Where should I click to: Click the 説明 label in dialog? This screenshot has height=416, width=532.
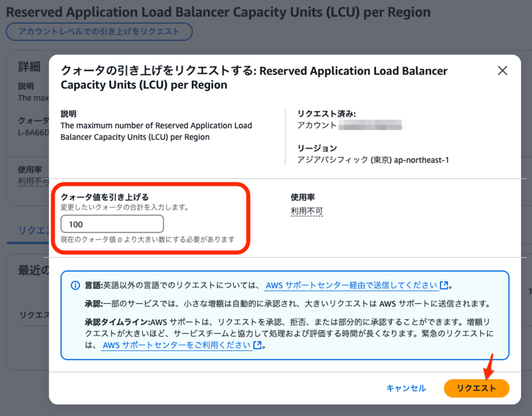[x=68, y=114]
